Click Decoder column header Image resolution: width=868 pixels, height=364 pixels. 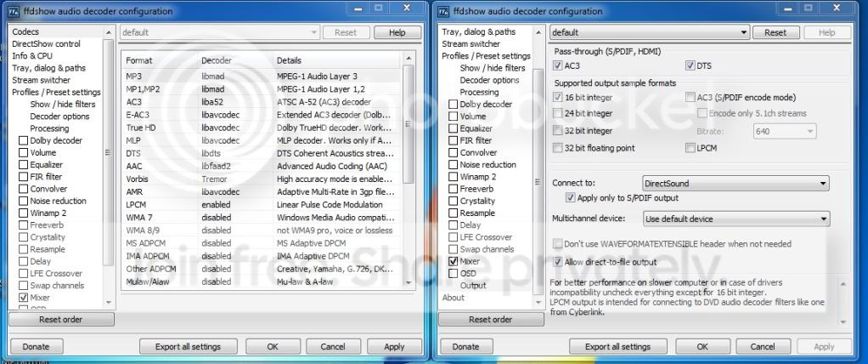click(235, 60)
